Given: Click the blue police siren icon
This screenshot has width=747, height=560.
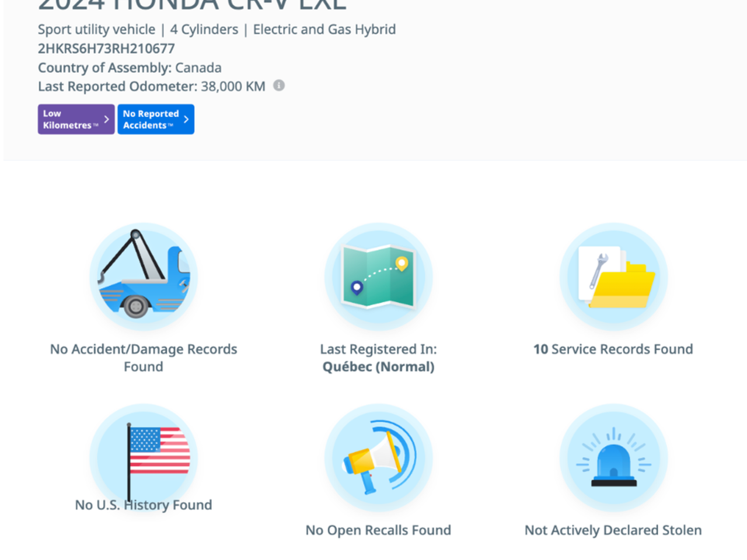Looking at the screenshot, I should 613,458.
